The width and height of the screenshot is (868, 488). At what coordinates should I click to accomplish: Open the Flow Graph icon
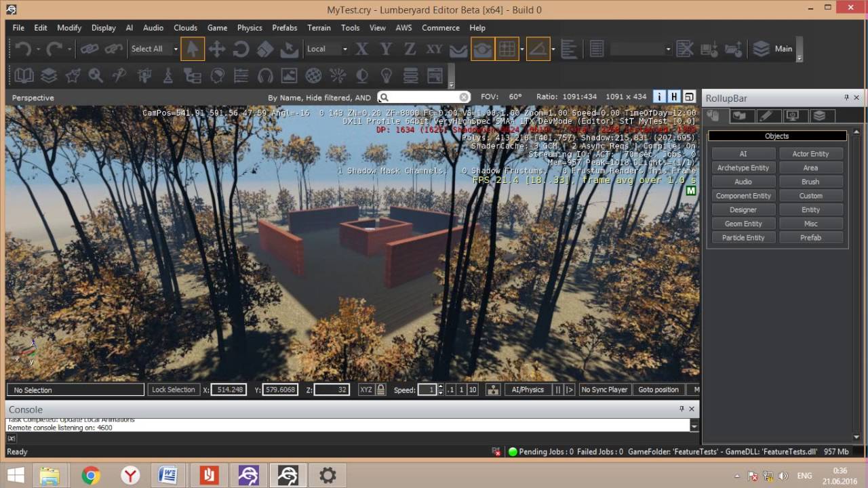pos(193,75)
